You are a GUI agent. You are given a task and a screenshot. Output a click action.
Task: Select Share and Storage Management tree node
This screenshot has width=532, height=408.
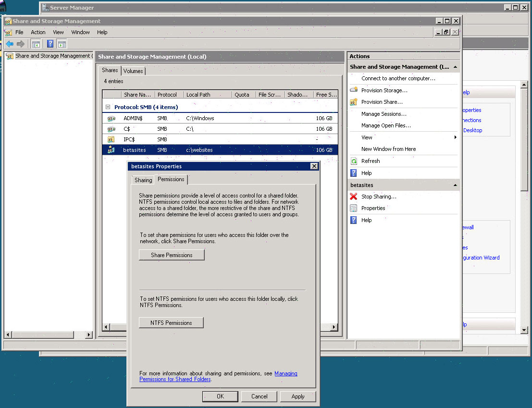[x=53, y=56]
